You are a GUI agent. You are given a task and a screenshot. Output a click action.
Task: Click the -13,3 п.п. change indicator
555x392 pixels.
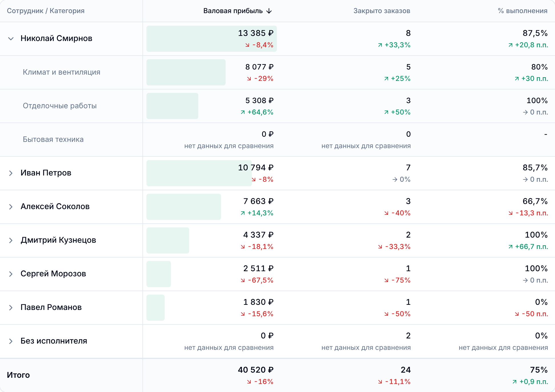[x=528, y=213]
